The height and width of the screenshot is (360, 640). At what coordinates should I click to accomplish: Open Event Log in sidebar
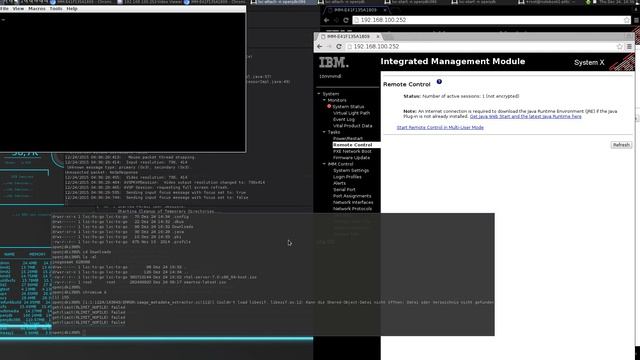point(344,120)
